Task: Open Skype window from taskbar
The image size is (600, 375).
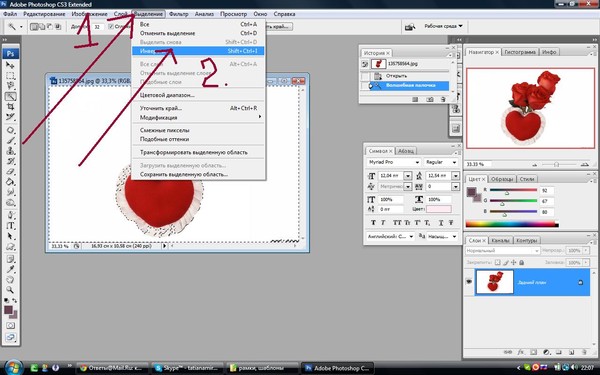Action: 187,368
